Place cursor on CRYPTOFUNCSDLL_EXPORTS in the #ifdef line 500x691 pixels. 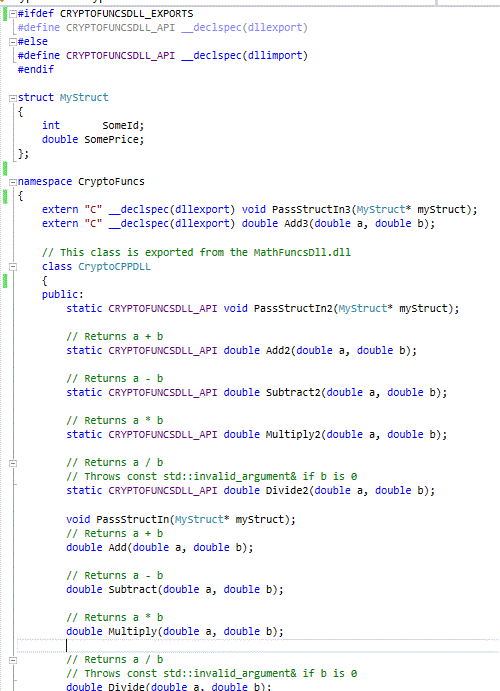point(126,14)
